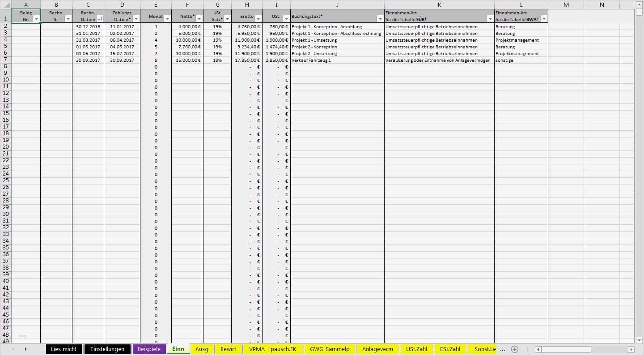
Task: Click the vertical scrollbar up arrow
Action: (x=640, y=5)
